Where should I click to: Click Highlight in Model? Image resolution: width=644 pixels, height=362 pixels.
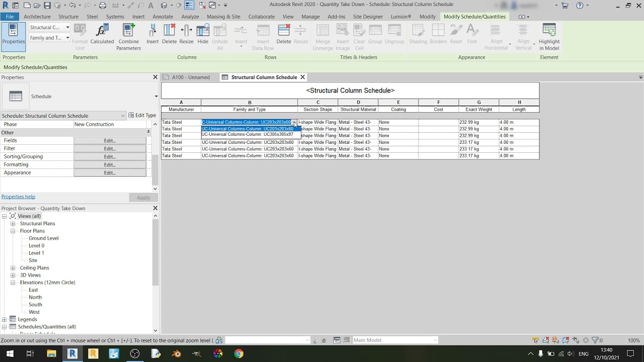[x=549, y=37]
